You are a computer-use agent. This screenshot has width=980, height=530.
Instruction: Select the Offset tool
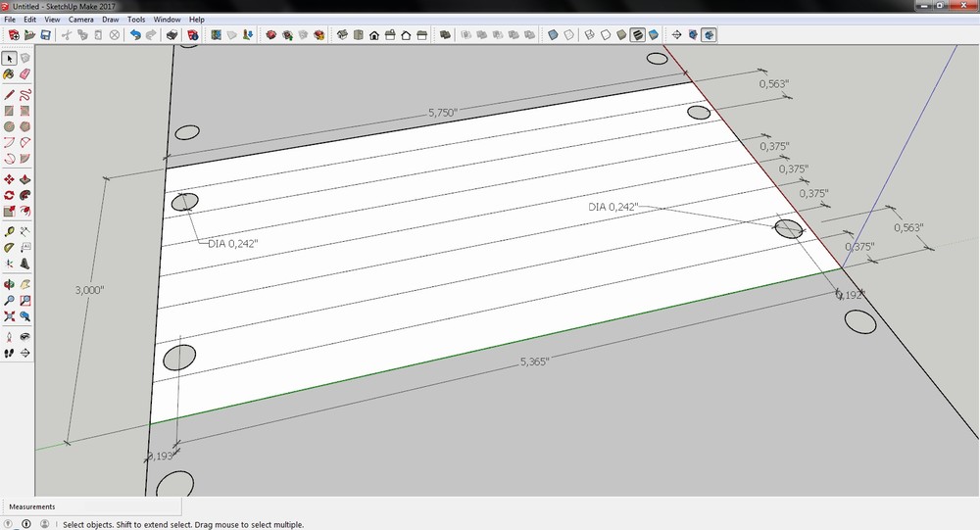[25, 212]
